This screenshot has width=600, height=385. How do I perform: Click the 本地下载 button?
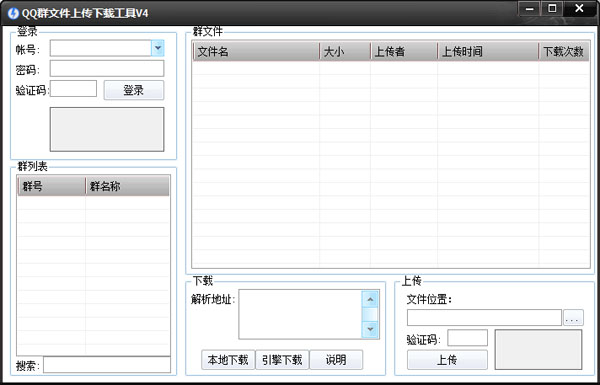coord(228,360)
